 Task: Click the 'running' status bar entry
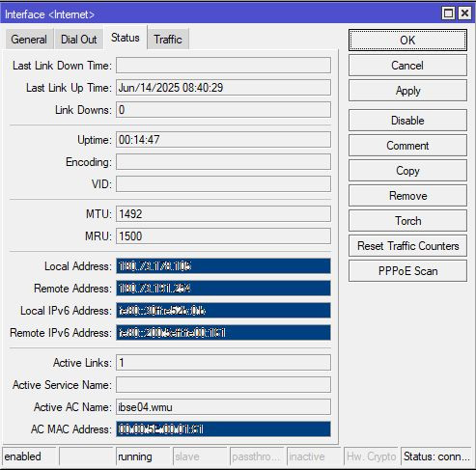pos(143,456)
